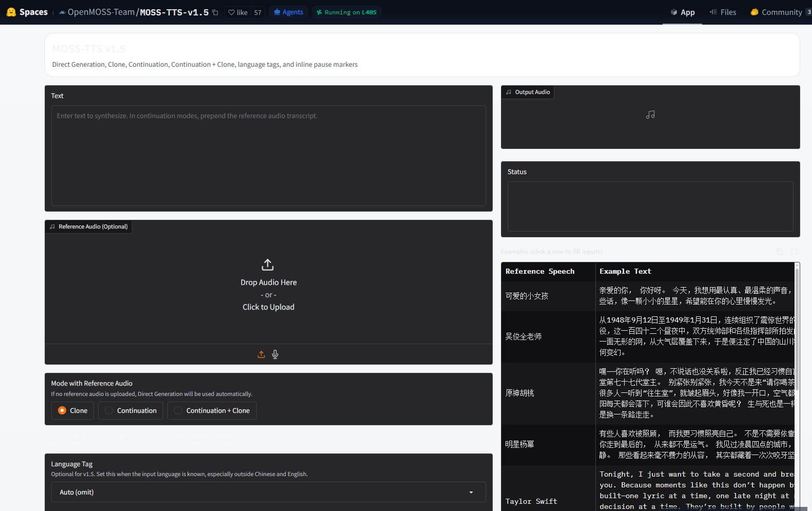
Task: Open the Community tab
Action: 781,12
